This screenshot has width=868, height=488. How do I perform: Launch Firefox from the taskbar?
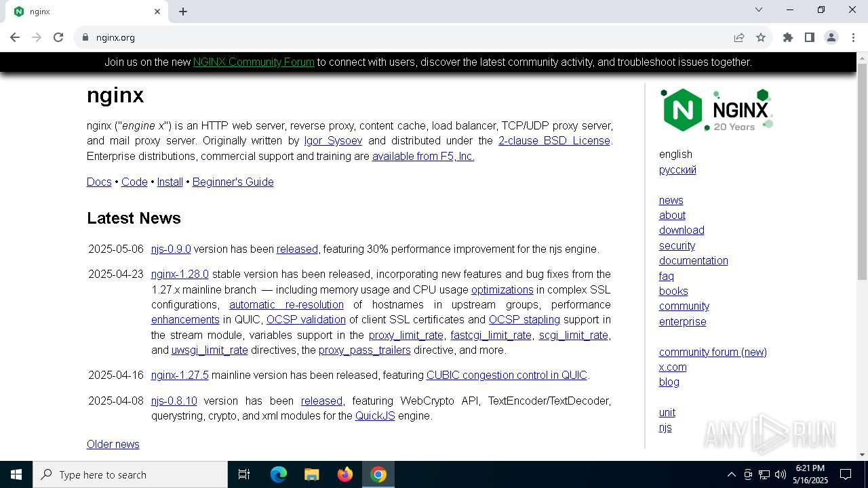[345, 474]
